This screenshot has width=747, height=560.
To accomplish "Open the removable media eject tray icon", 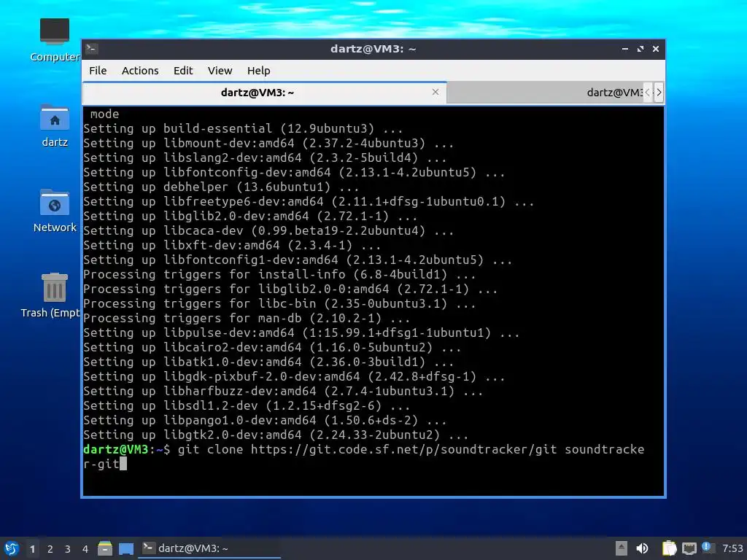I will tap(622, 548).
